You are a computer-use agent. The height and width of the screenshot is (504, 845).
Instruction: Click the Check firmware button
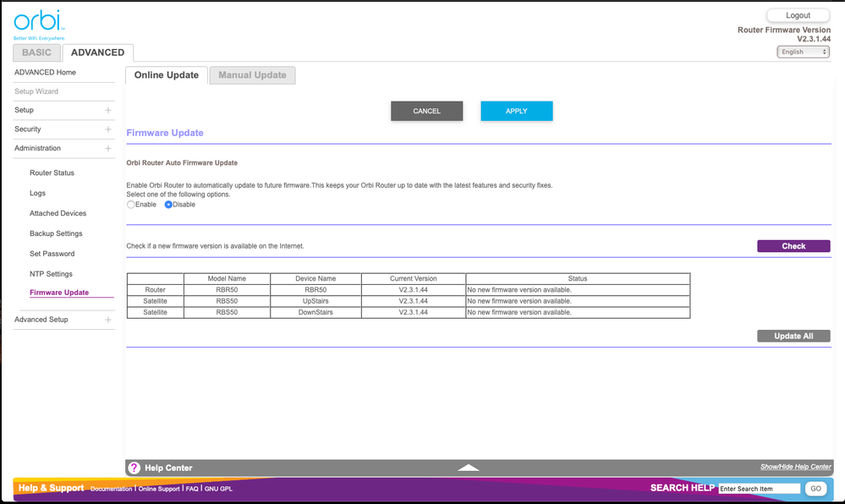[793, 246]
